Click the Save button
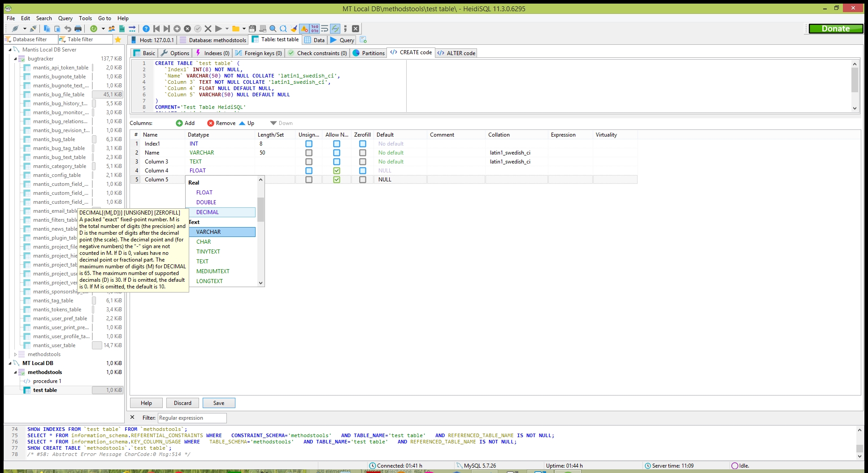Viewport: 868px width, 473px height. (219, 403)
